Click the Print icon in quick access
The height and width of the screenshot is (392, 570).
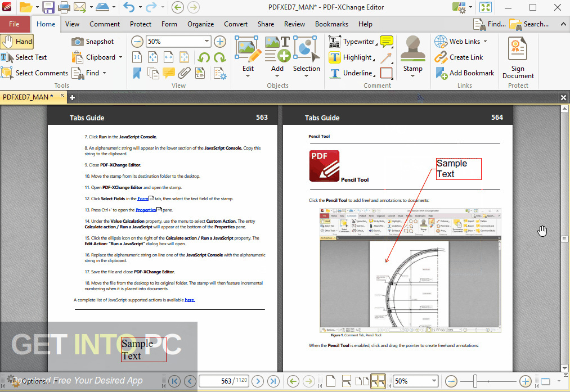click(x=64, y=7)
